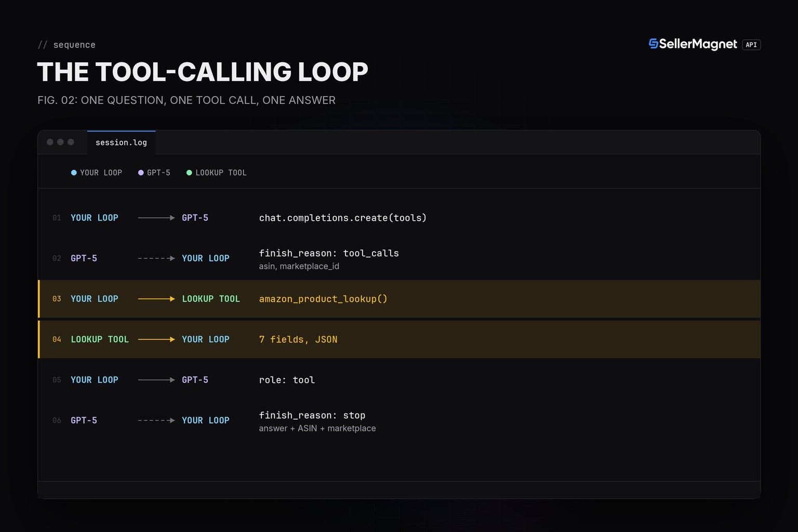The width and height of the screenshot is (798, 532).
Task: Click the GPT-5 source in row 06
Action: pos(84,420)
